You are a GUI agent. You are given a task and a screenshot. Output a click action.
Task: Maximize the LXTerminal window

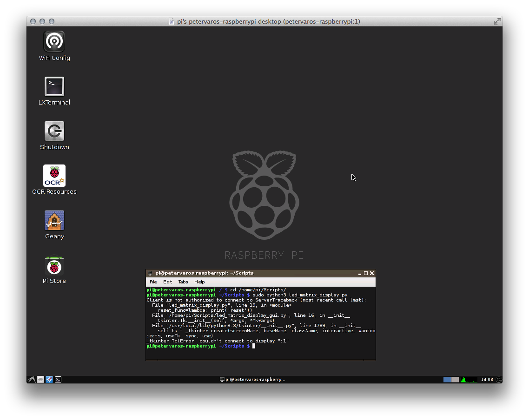pos(366,273)
